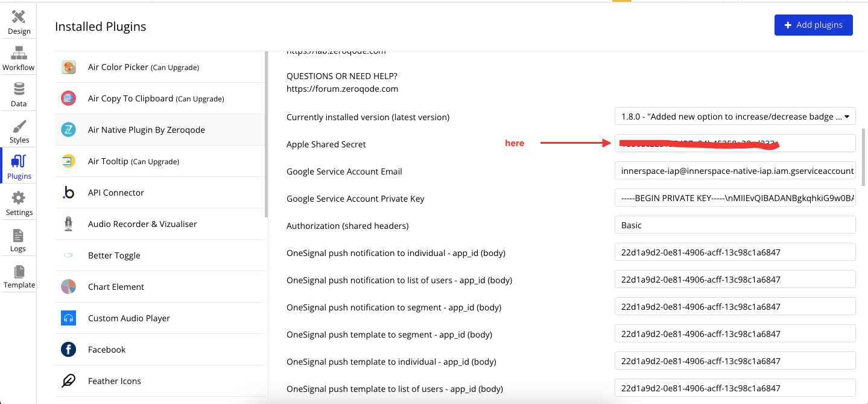Click the Google Service Account Private Key field
868x404 pixels.
click(x=735, y=198)
